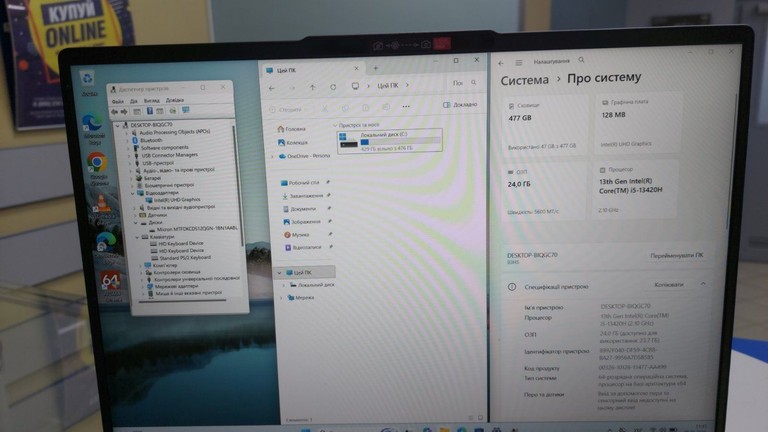Open Колекція in Explorer sidebar

tap(293, 143)
